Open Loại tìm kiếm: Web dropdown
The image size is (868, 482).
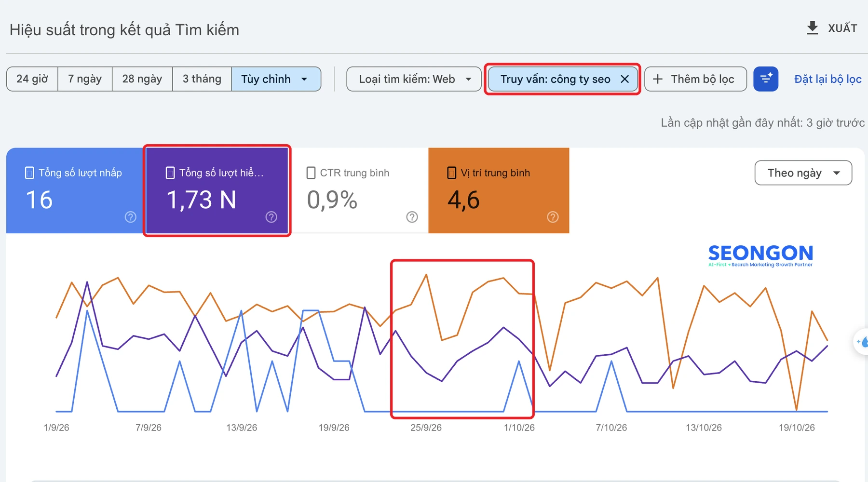point(414,79)
